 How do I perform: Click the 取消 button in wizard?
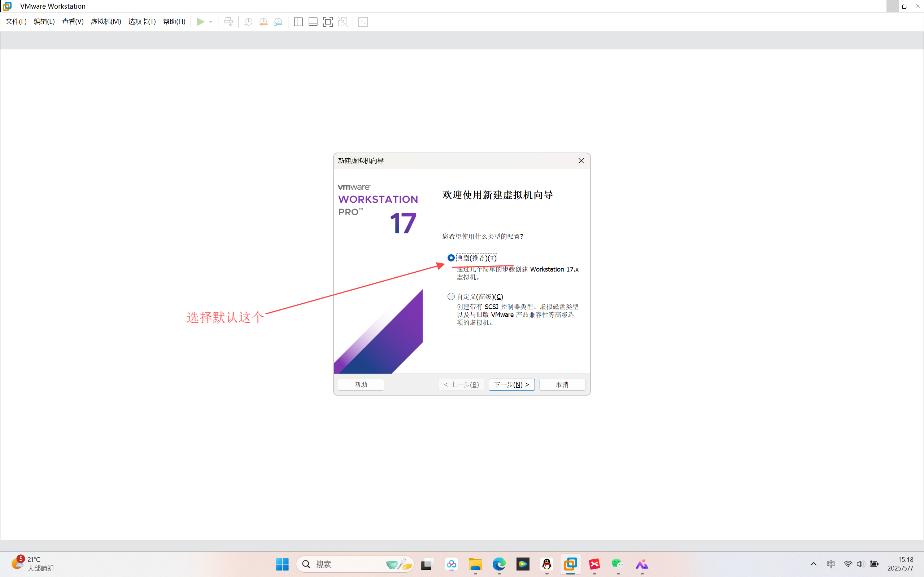pos(562,384)
